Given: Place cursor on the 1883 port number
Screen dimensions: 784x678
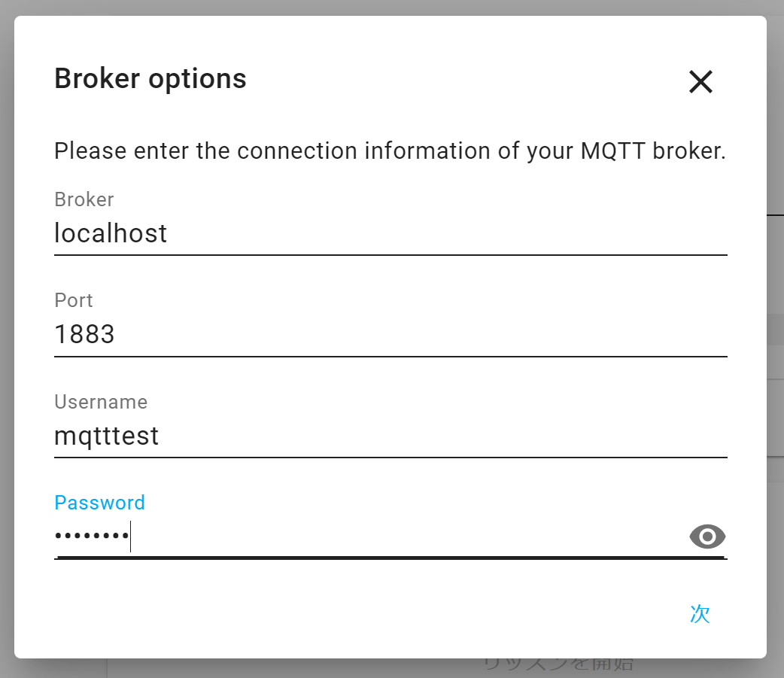Looking at the screenshot, I should pos(84,335).
